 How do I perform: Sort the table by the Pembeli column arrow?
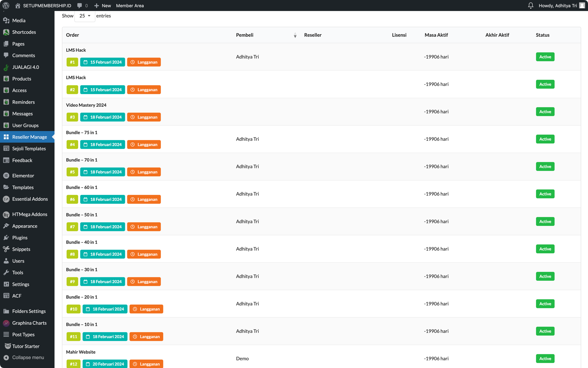[x=295, y=35]
